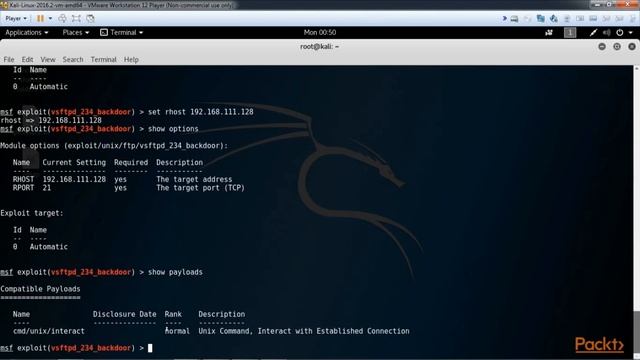Open the Edit menu
The height and width of the screenshot is (360, 640).
click(27, 60)
